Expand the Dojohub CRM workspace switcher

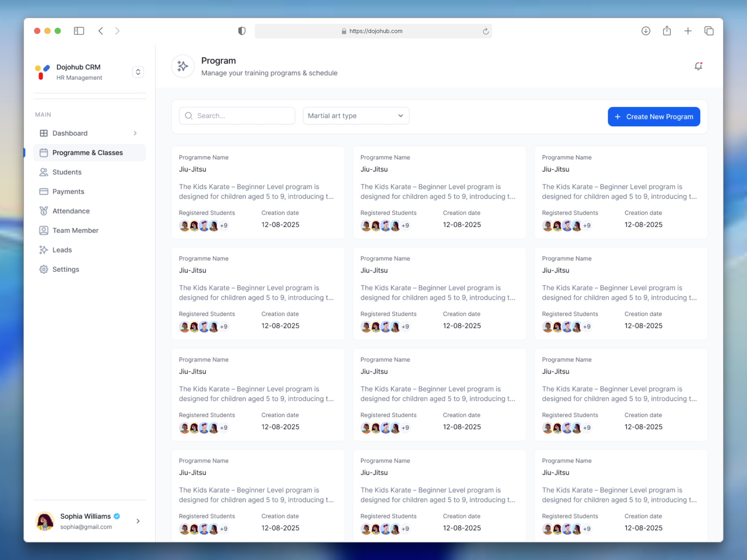(138, 72)
